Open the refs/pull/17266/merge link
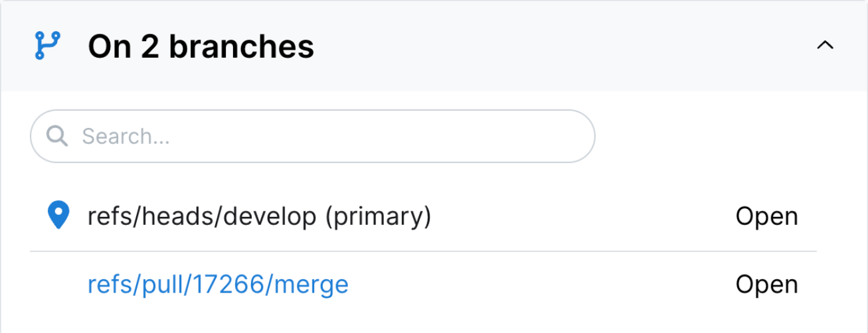 [x=218, y=285]
